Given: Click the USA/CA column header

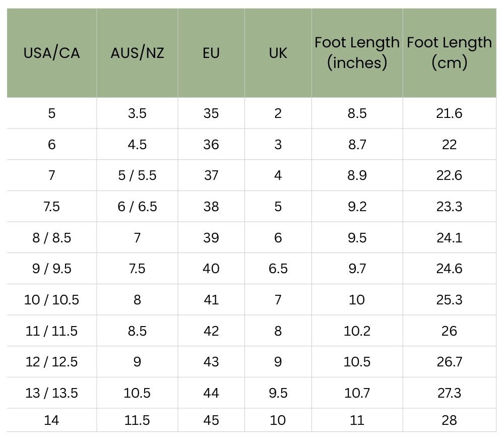Looking at the screenshot, I should [51, 53].
